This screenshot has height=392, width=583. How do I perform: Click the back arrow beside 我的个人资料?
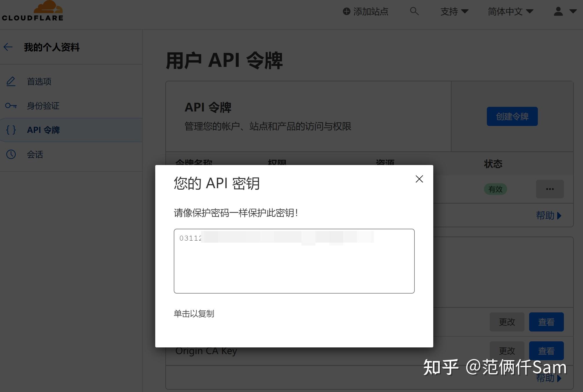(8, 47)
